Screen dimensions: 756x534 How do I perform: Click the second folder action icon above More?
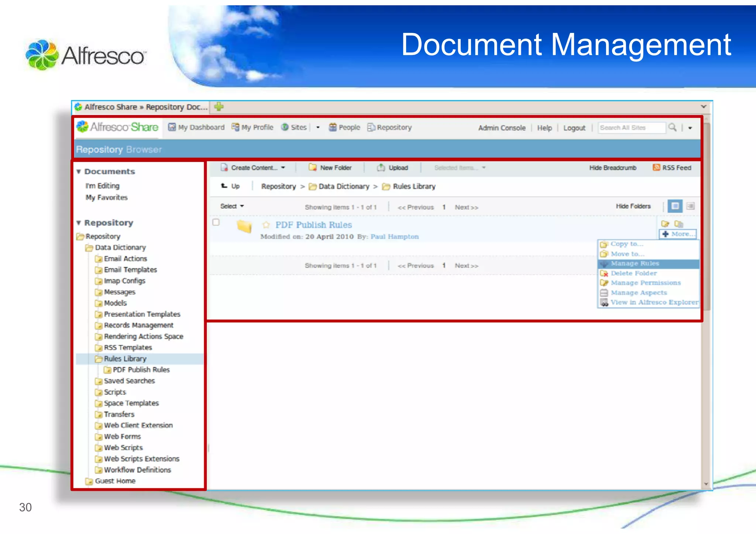tap(679, 224)
